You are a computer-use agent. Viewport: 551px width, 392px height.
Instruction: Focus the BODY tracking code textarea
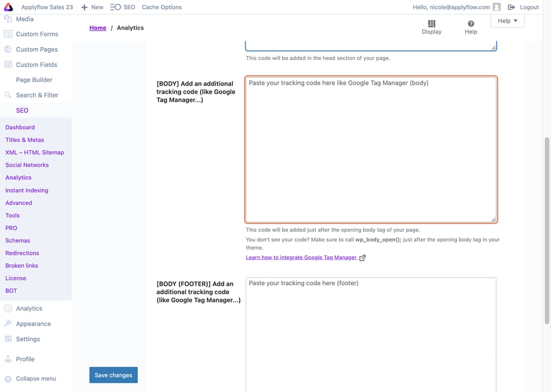point(371,150)
